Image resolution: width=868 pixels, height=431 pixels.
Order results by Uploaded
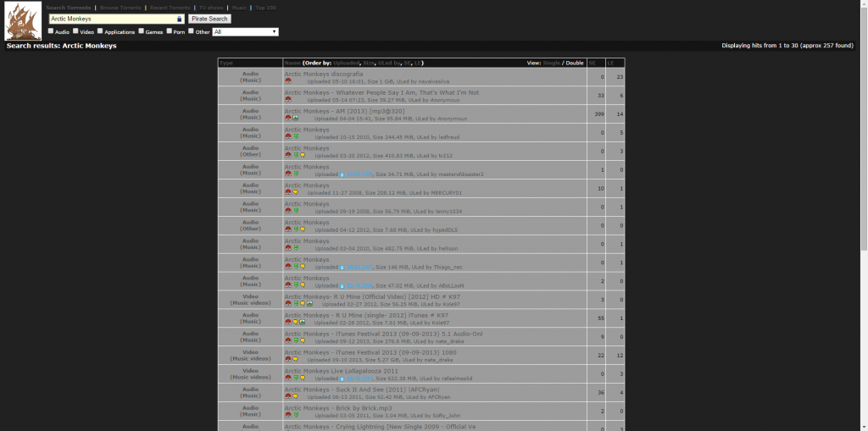(x=347, y=63)
